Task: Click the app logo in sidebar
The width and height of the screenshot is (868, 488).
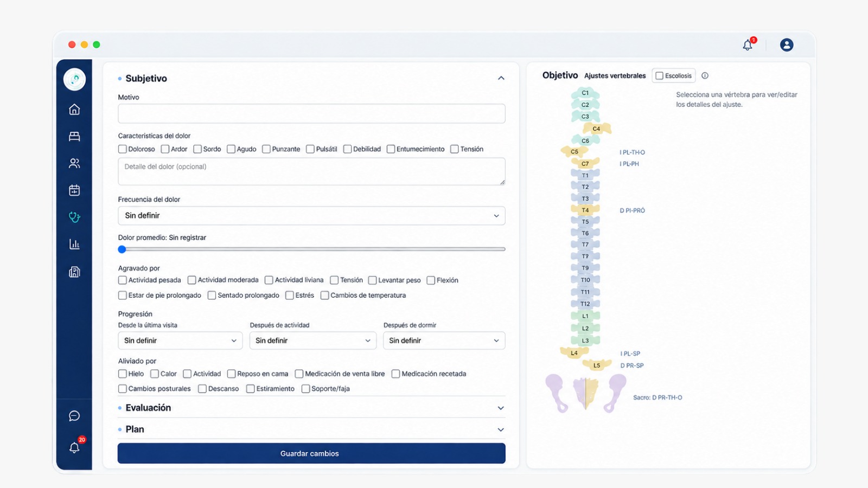Action: pos(74,79)
